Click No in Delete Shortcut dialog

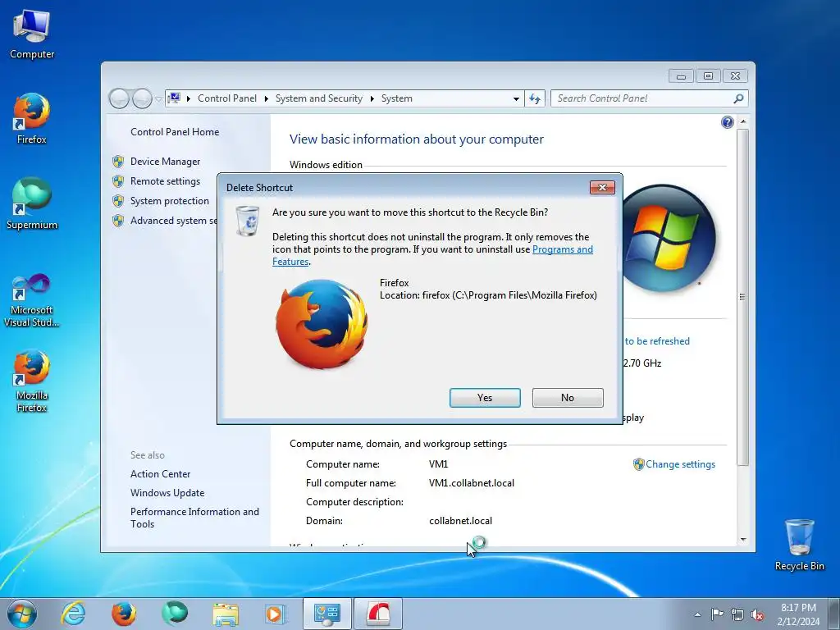point(568,398)
